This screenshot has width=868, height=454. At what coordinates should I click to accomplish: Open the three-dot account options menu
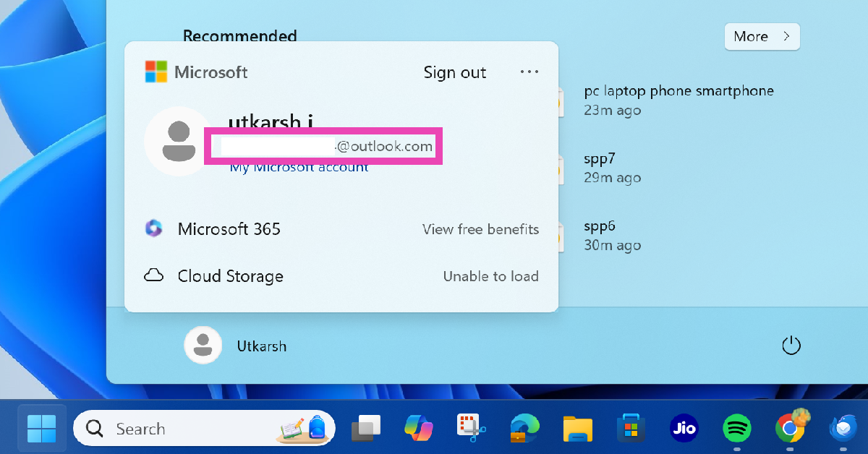529,72
